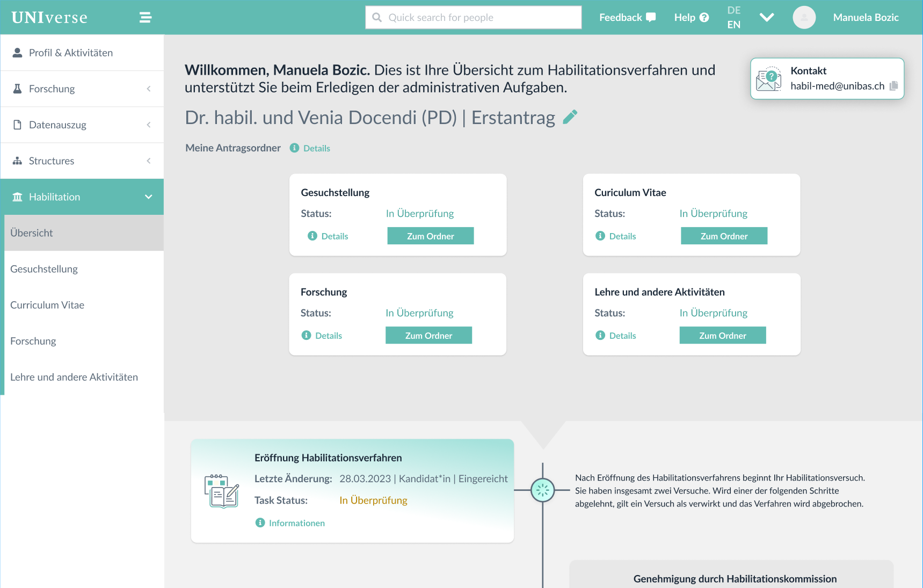Click the user avatar icon
Viewport: 923px width, 588px height.
click(804, 18)
